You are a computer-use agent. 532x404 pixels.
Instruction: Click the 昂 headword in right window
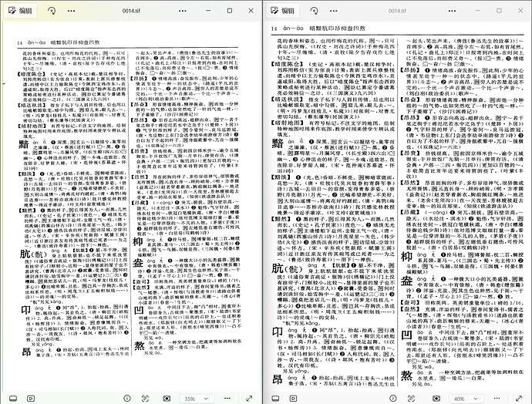click(278, 379)
